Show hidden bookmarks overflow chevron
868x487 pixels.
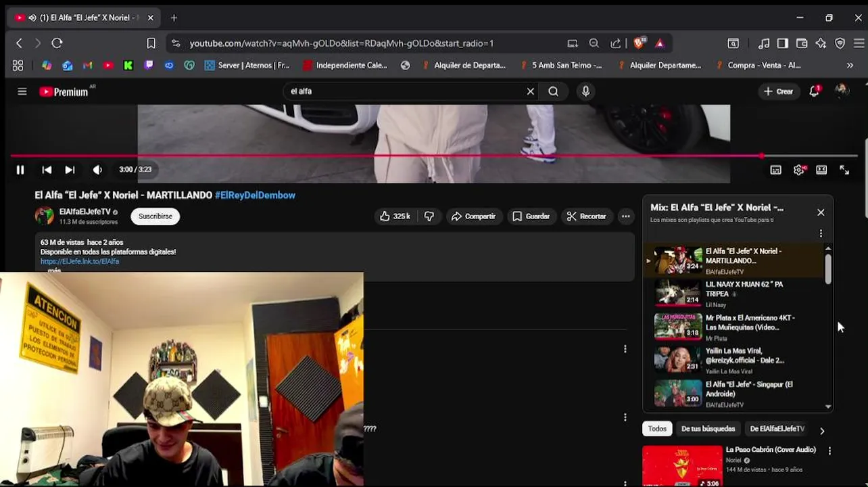[x=850, y=66]
